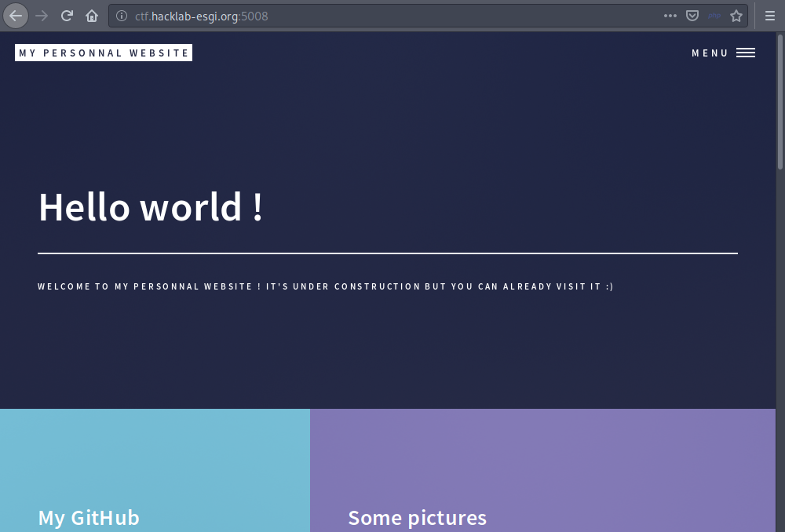Click the browser forward arrow

click(42, 16)
